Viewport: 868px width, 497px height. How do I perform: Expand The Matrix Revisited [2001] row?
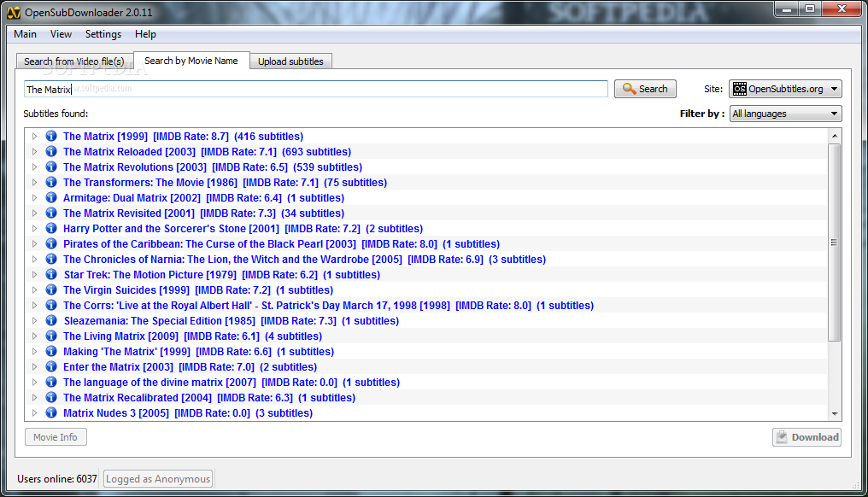[34, 213]
